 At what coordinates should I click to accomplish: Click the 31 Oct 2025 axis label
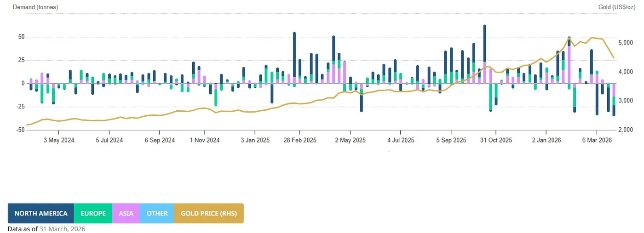pos(497,140)
